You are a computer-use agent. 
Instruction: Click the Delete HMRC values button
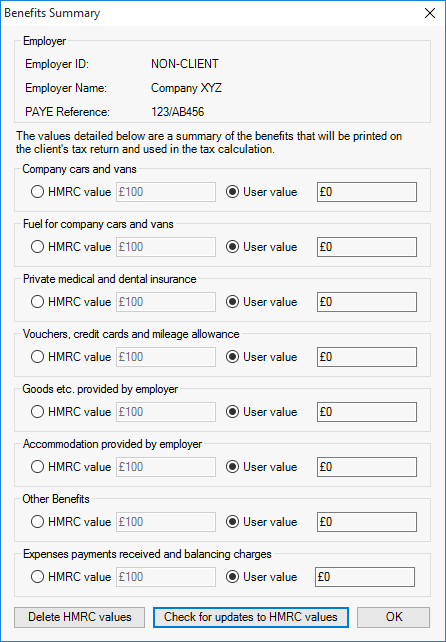coord(79,617)
